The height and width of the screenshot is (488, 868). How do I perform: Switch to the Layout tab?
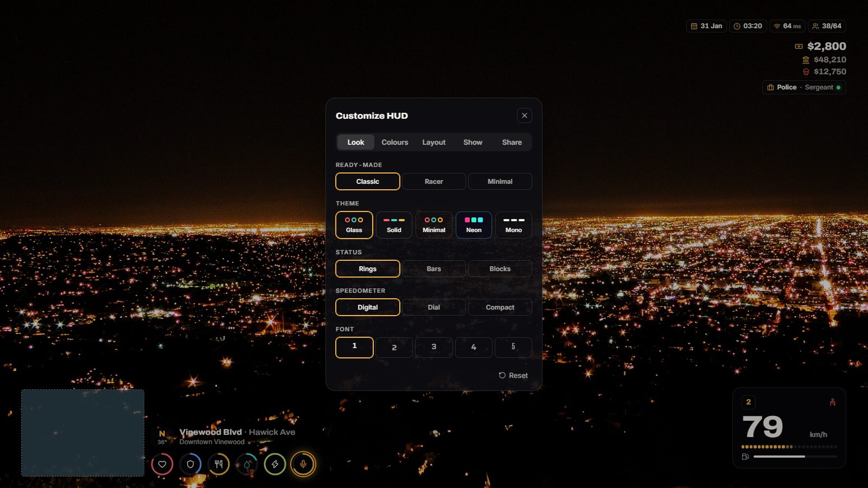(434, 142)
